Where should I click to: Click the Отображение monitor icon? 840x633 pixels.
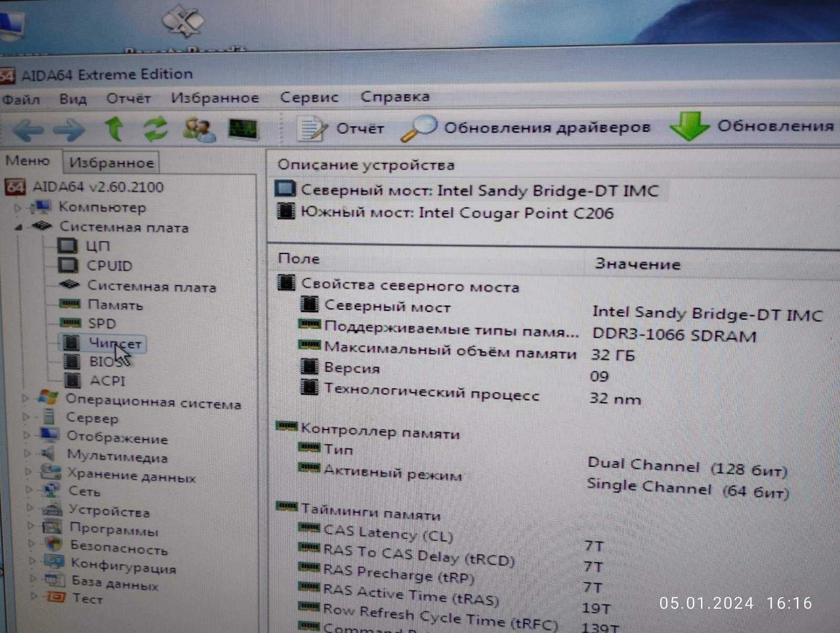coord(50,435)
